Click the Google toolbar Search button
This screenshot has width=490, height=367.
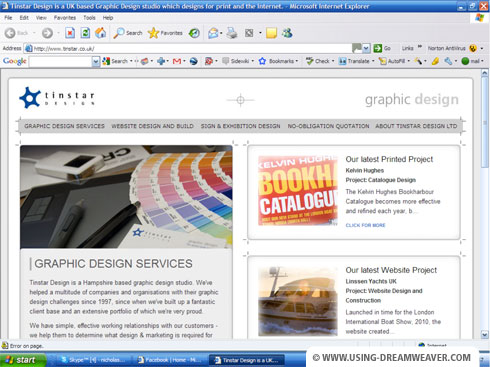click(x=116, y=61)
